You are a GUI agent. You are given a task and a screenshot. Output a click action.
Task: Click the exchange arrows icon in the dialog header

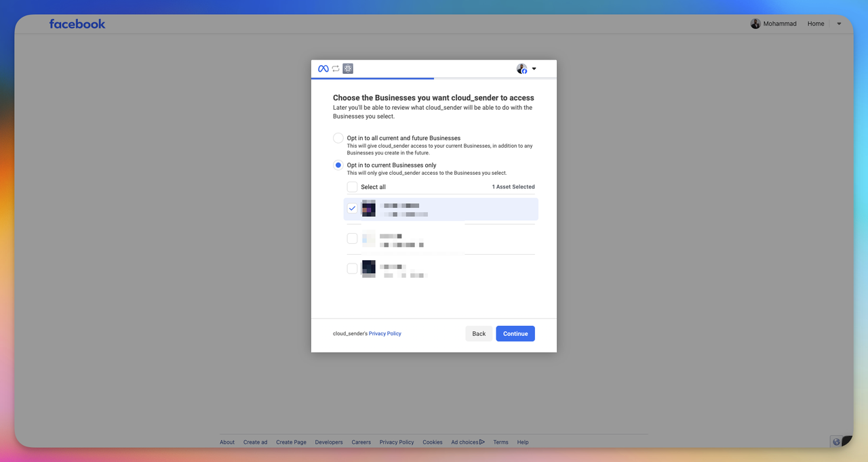click(336, 68)
